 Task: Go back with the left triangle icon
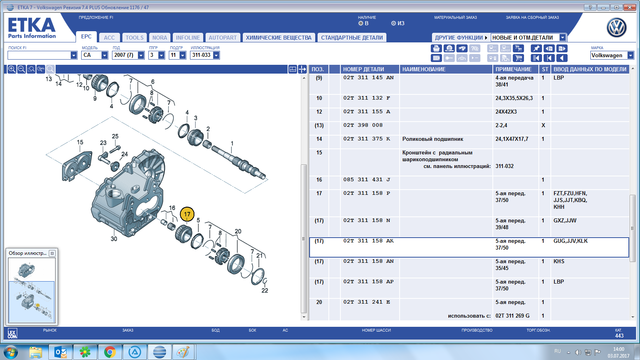[562, 58]
